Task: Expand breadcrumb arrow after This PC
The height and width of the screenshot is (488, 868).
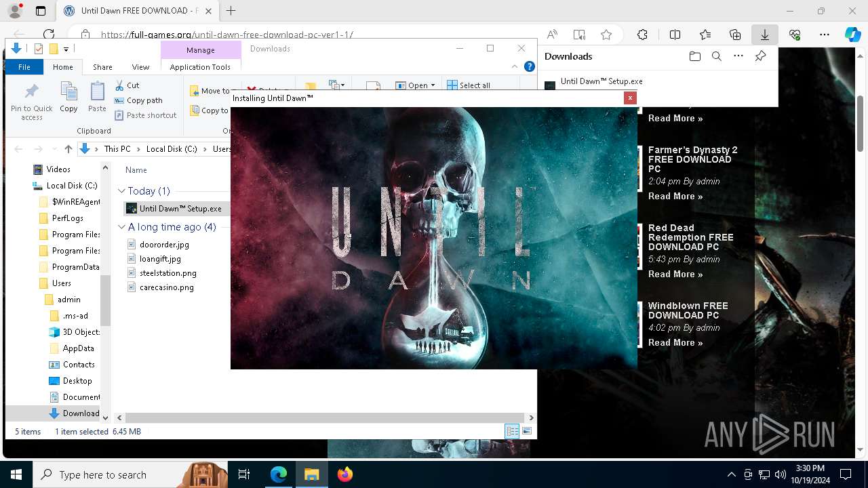Action: pos(138,149)
